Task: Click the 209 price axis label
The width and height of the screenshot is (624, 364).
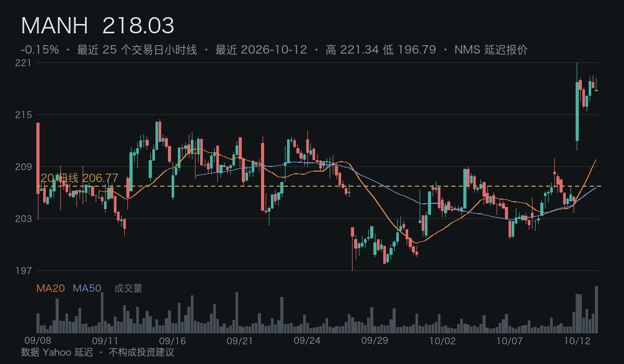Action: pos(23,167)
